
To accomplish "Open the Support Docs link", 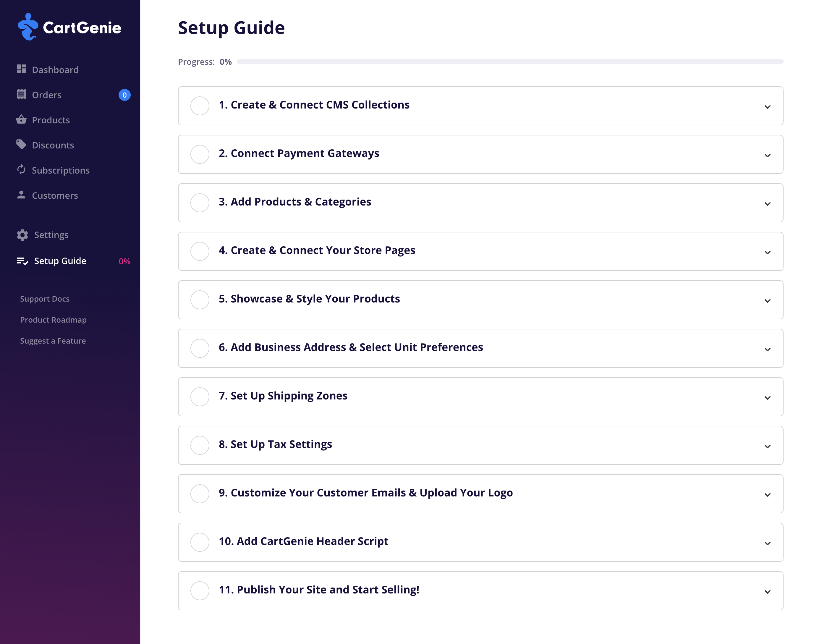I will (x=45, y=299).
